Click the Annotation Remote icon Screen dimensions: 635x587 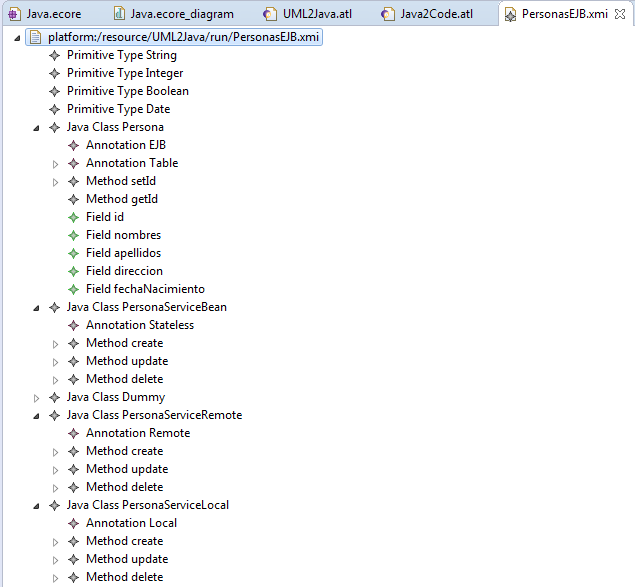pos(73,433)
